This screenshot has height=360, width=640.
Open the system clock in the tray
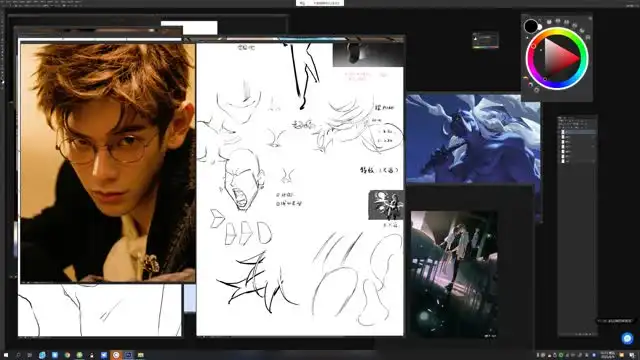click(608, 355)
